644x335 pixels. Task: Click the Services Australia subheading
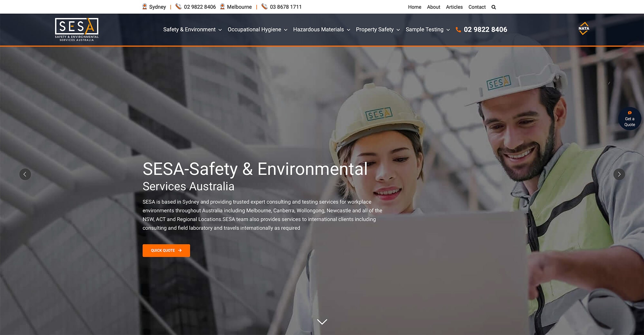[x=188, y=186]
